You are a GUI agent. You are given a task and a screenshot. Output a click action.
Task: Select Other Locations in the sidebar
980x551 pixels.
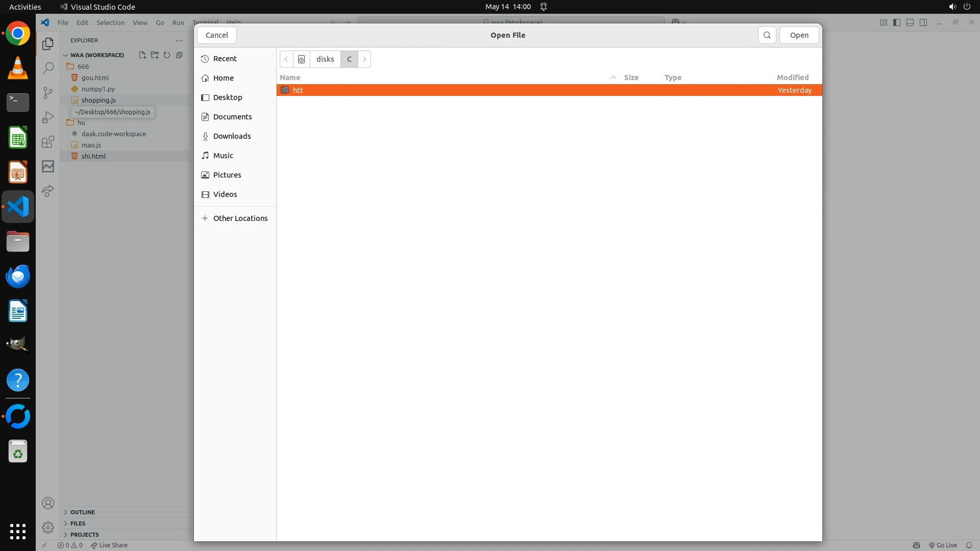coord(240,218)
